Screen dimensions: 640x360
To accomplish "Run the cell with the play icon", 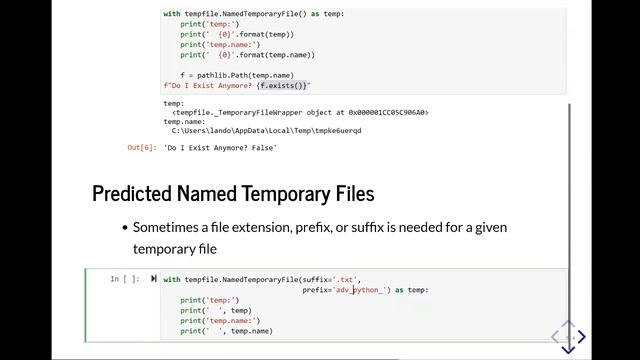I will click(x=154, y=279).
